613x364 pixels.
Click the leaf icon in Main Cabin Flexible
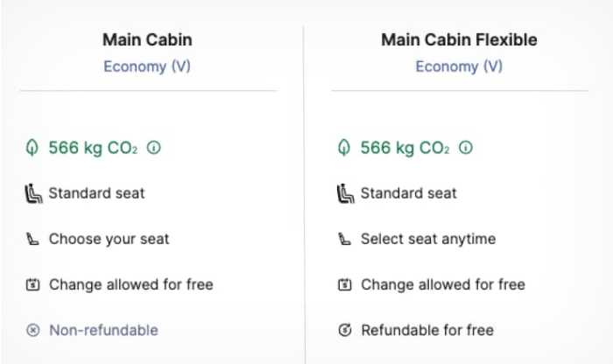click(x=344, y=148)
